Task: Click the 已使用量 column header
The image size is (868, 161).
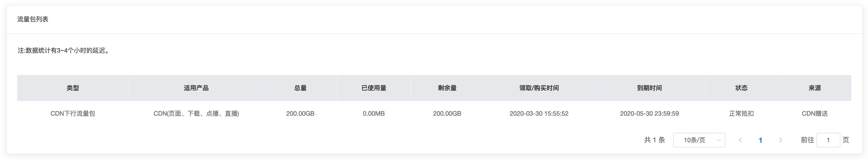Action: point(374,88)
